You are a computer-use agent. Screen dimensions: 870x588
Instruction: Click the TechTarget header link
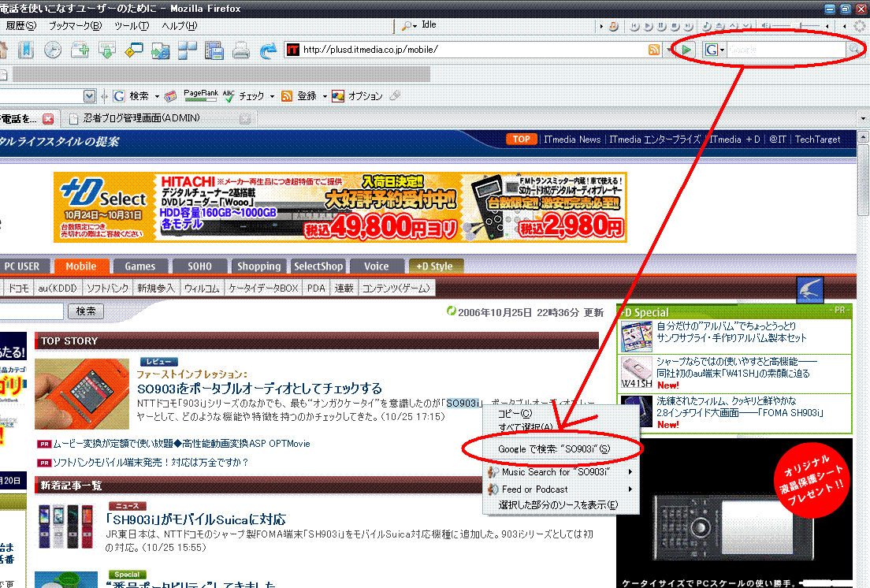[817, 140]
